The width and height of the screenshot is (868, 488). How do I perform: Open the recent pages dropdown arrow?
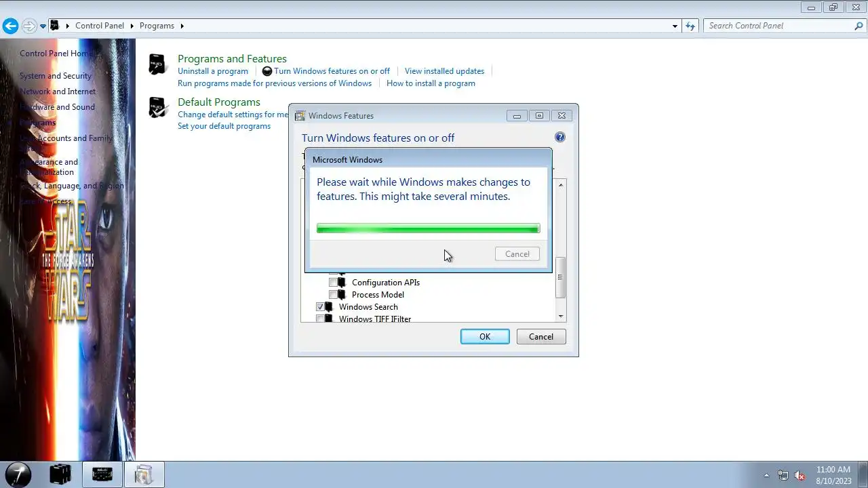click(43, 26)
